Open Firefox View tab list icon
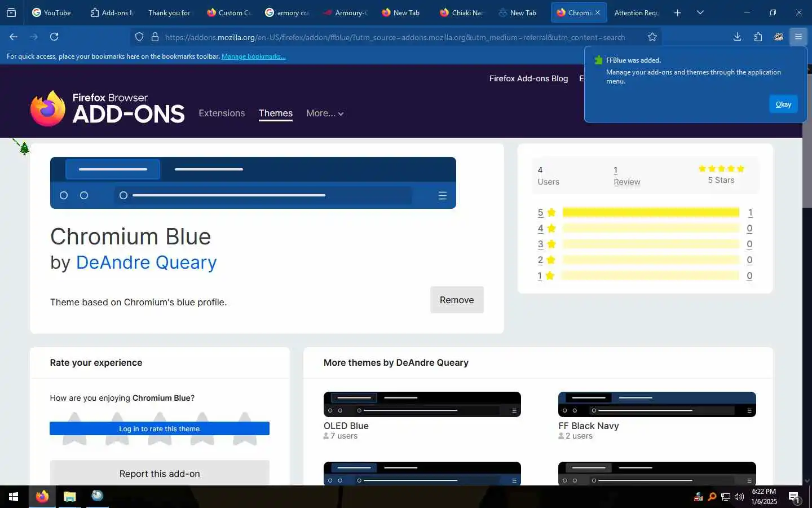Viewport: 812px width, 508px height. click(x=11, y=12)
